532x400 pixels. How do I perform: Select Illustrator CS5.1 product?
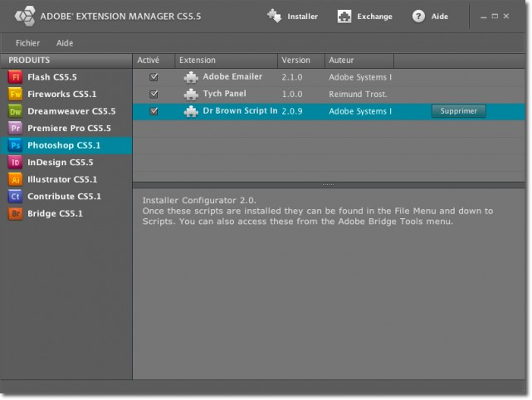(x=66, y=179)
